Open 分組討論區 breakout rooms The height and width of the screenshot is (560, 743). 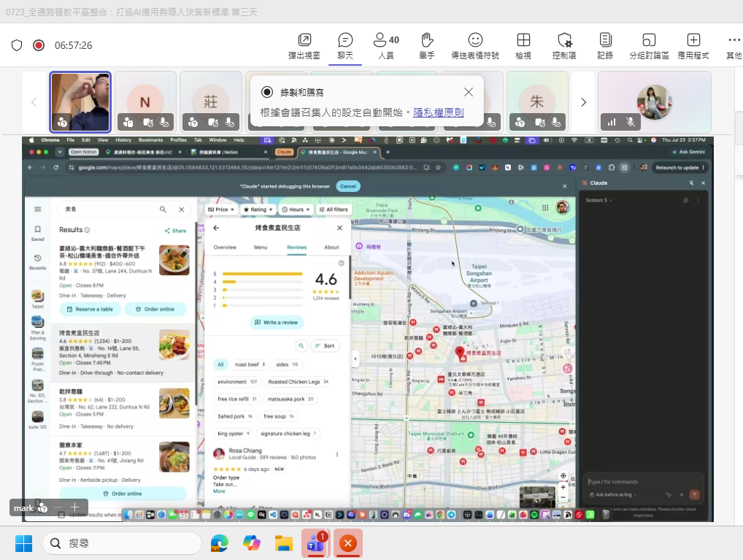pos(649,46)
